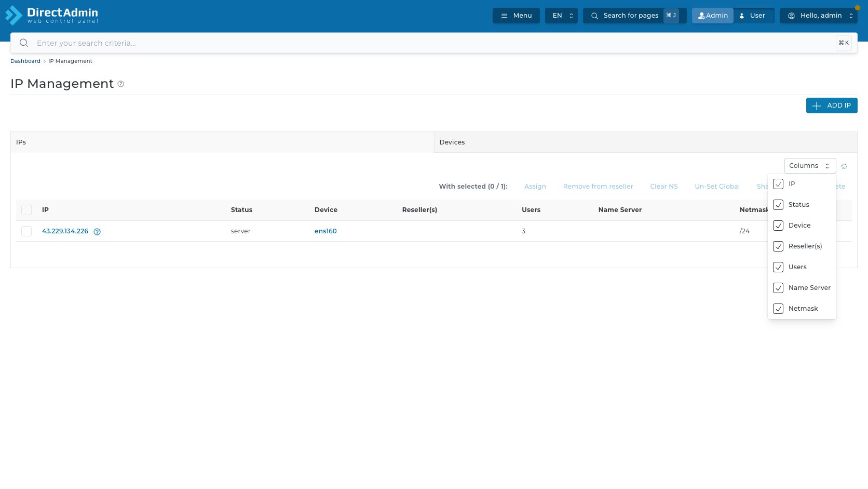Click orange notification dot on admin menu
This screenshot has width=868, height=489.
pos(858,8)
